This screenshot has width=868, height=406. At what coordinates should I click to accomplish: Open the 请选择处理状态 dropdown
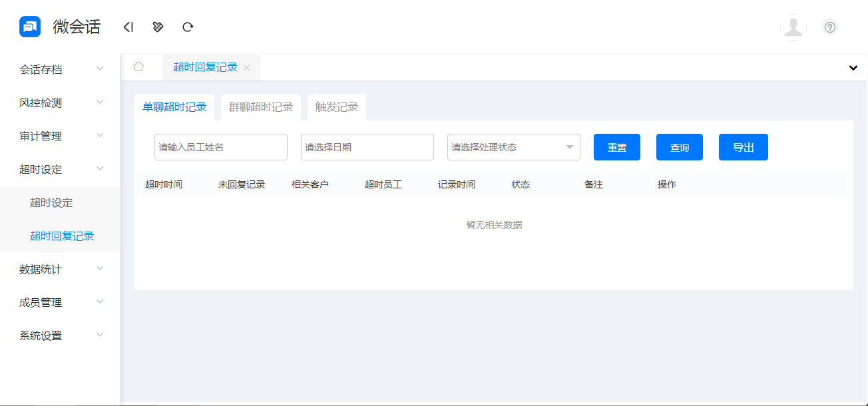tap(513, 147)
